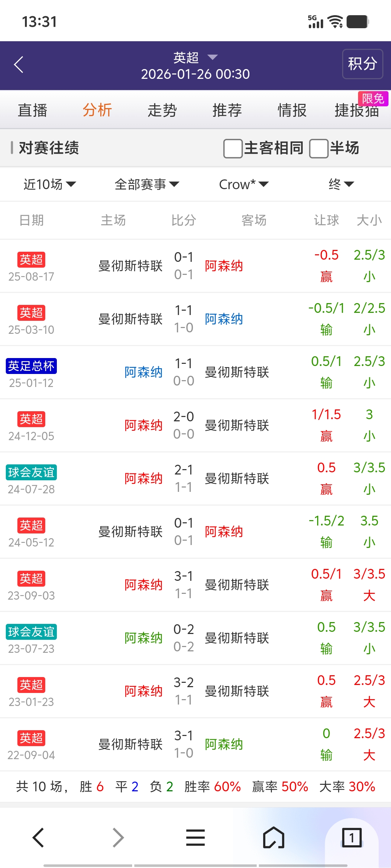Tap browser forward navigation arrow

click(x=118, y=838)
